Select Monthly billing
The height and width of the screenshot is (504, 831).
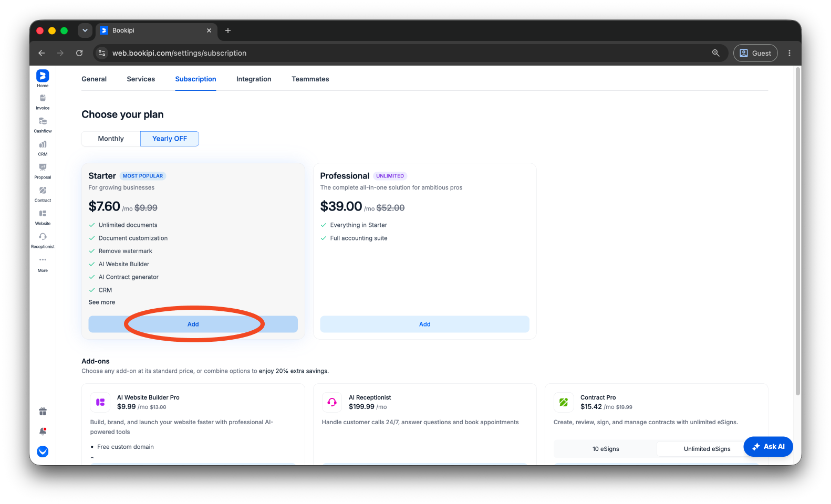111,139
